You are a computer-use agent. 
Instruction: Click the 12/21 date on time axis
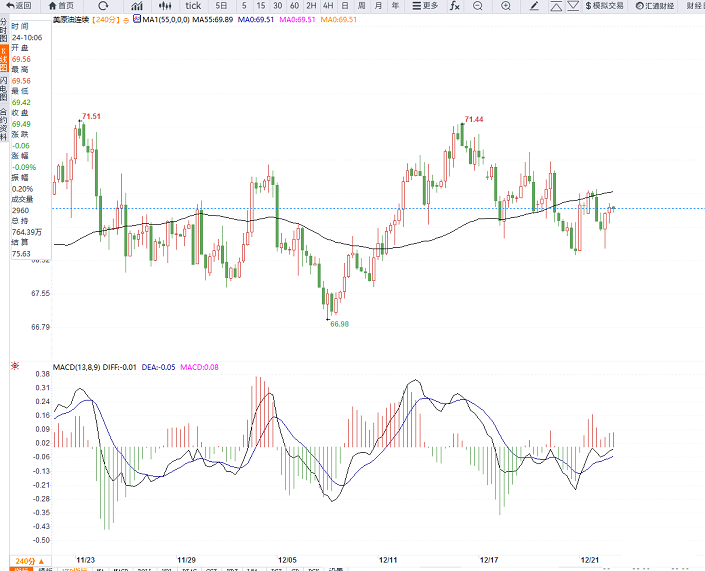590,560
